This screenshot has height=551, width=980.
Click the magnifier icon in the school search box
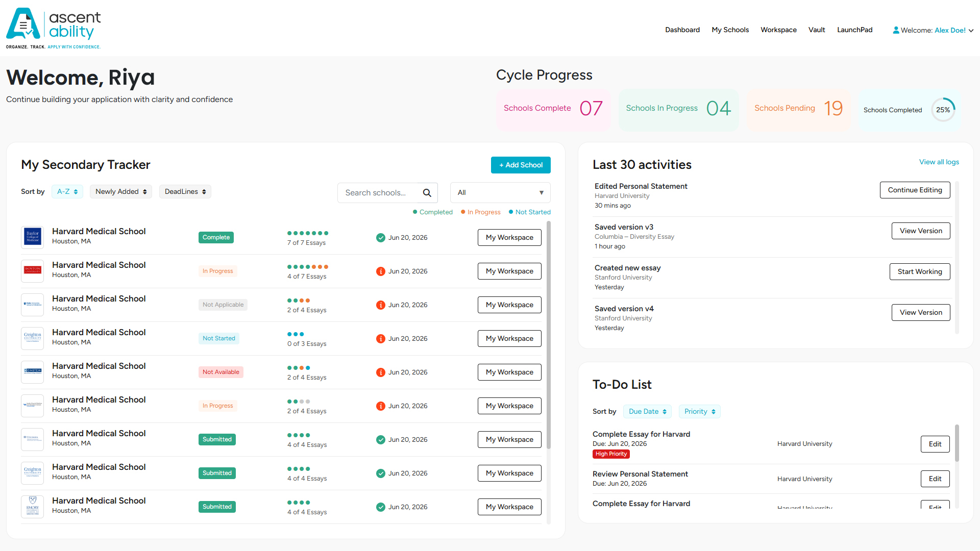click(427, 193)
